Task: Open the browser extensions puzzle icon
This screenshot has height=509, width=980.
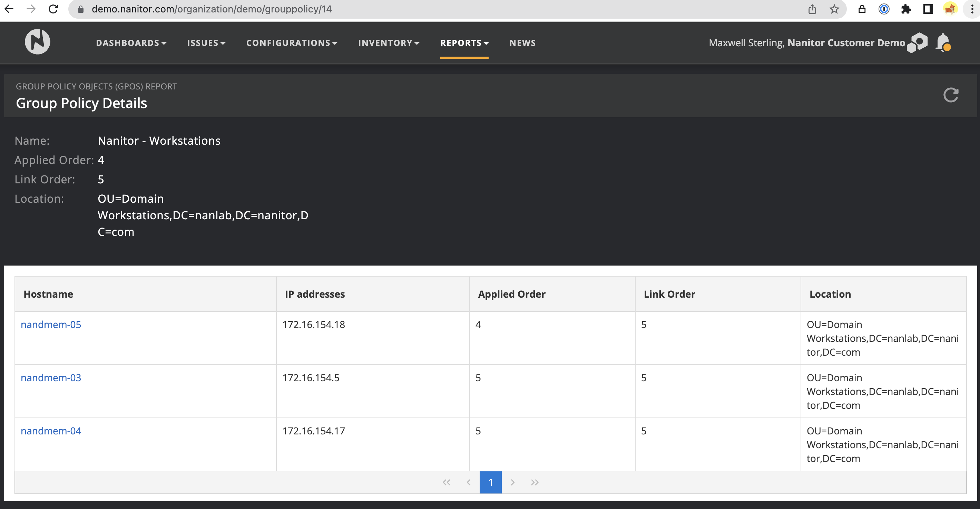Action: pos(906,9)
